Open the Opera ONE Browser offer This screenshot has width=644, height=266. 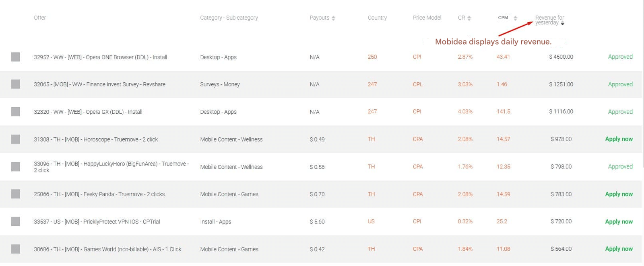100,57
